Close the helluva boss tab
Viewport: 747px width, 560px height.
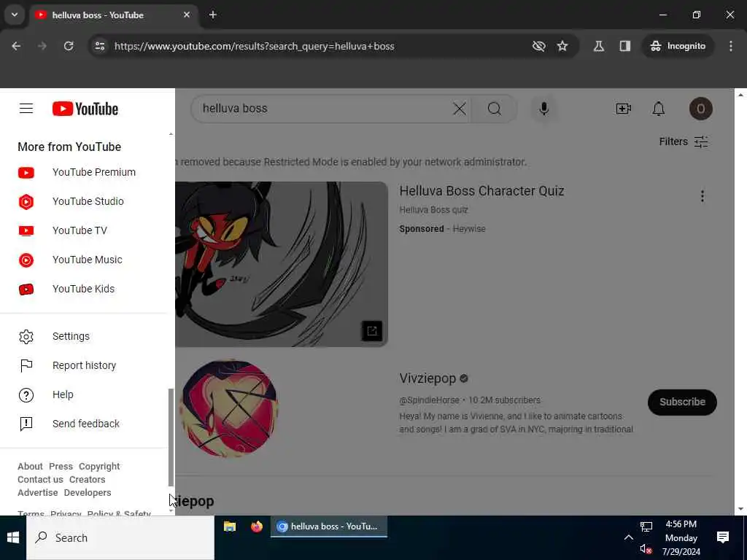click(187, 15)
